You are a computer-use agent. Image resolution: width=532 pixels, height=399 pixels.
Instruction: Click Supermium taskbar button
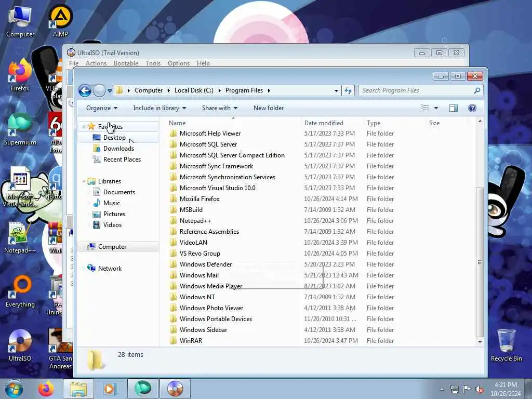tap(143, 389)
